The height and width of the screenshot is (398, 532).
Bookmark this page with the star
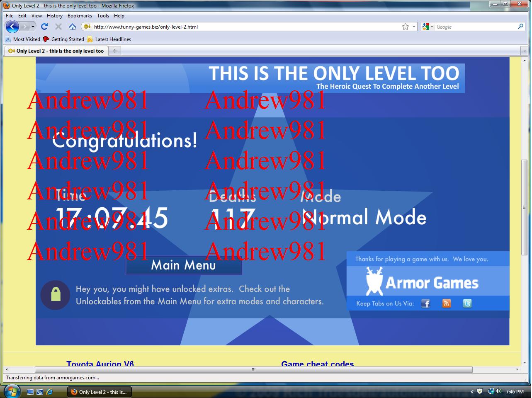[x=406, y=27]
